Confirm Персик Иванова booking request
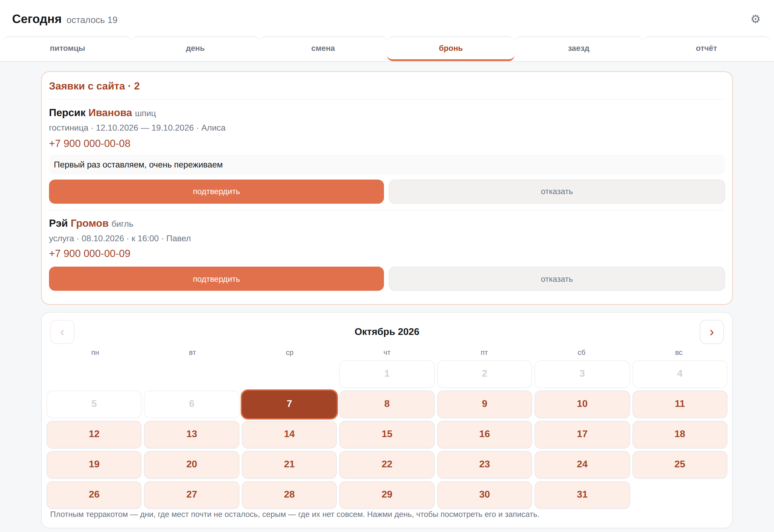The width and height of the screenshot is (774, 532). 216,192
